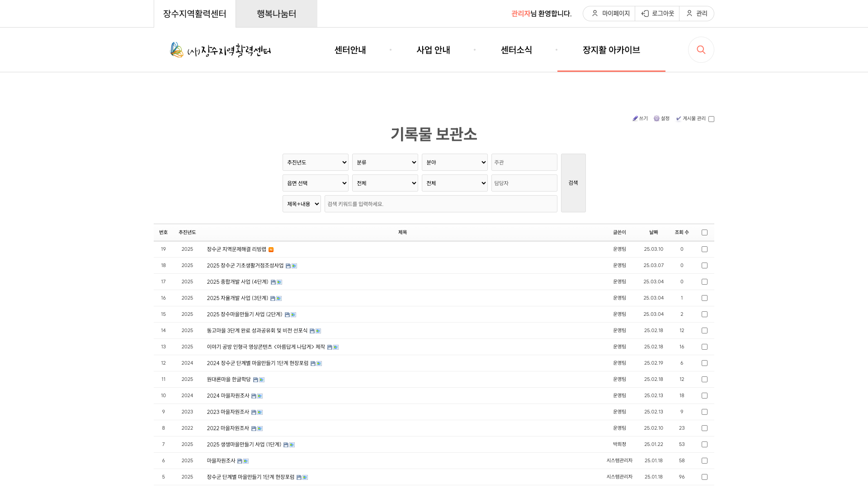
Task: Click image icon on 2025 생생마을만들기 사업 (1단계)
Action: pos(292,445)
